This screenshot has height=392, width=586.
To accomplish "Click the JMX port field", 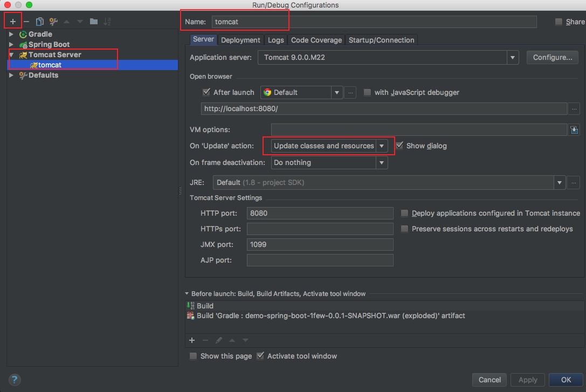I will (320, 244).
